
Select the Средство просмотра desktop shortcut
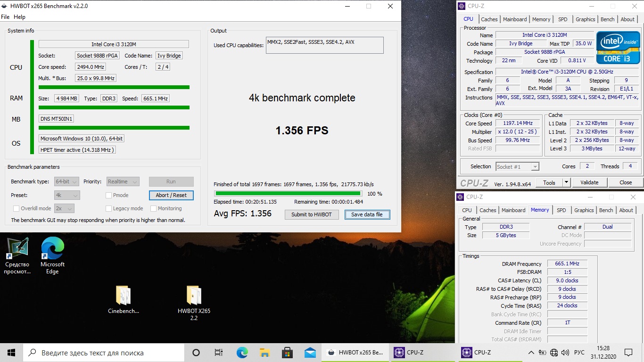(17, 255)
